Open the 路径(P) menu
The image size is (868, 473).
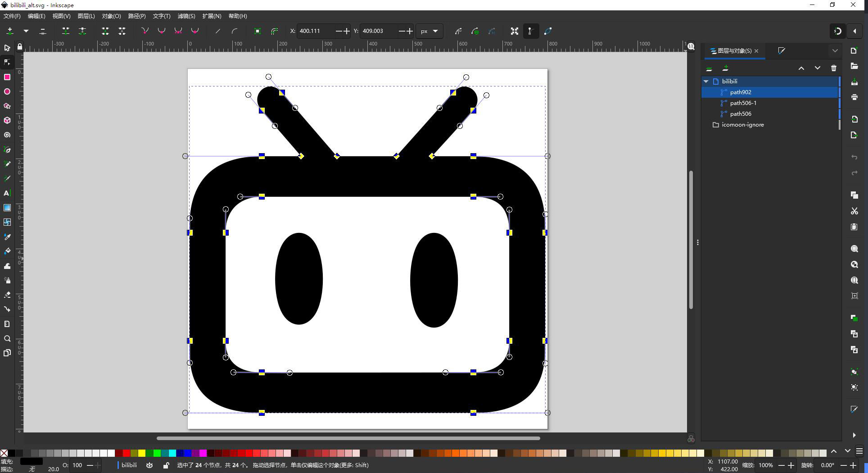click(x=136, y=16)
